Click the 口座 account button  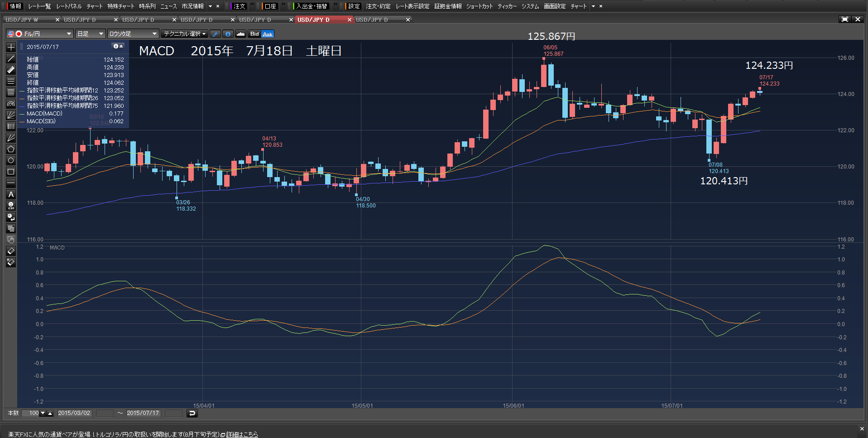click(x=270, y=6)
